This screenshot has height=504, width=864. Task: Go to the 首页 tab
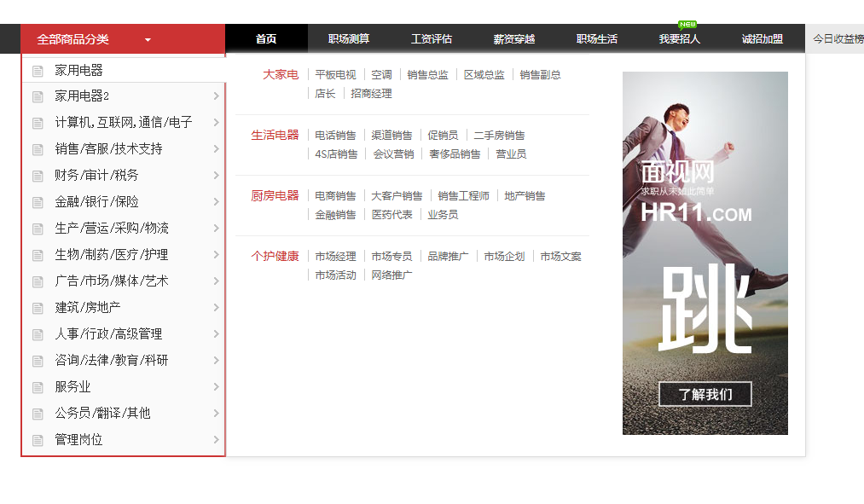266,39
